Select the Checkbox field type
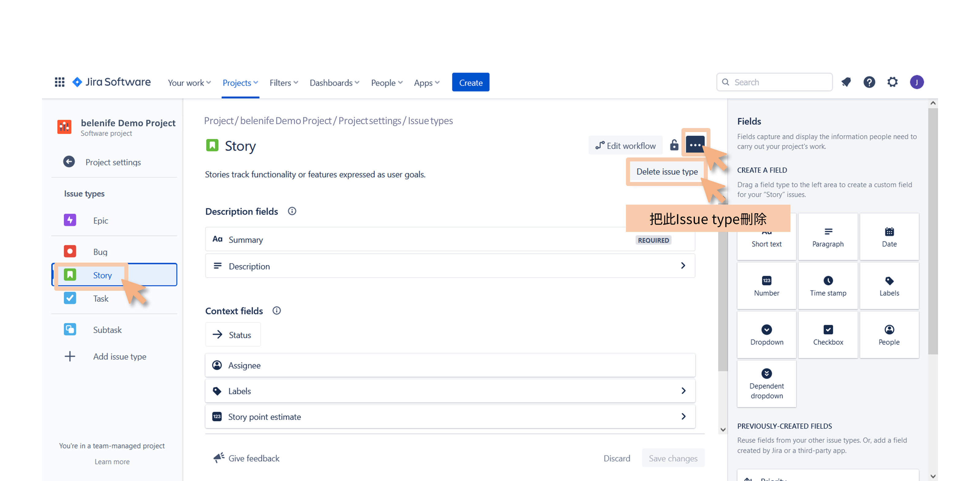This screenshot has height=481, width=980. click(828, 335)
